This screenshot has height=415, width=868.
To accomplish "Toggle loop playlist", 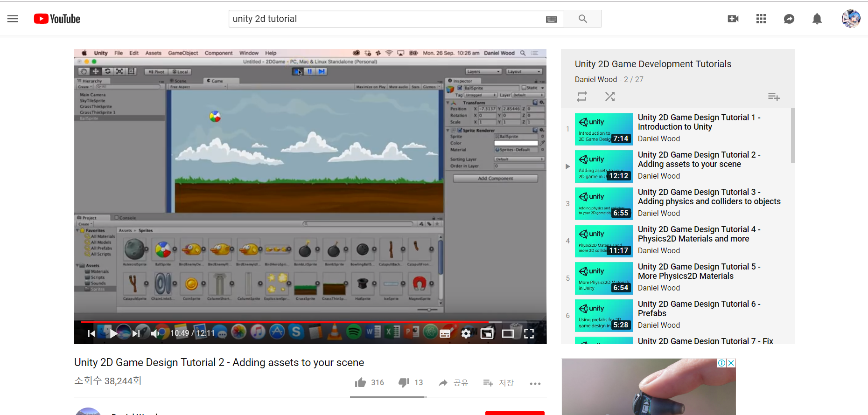I will tap(582, 97).
